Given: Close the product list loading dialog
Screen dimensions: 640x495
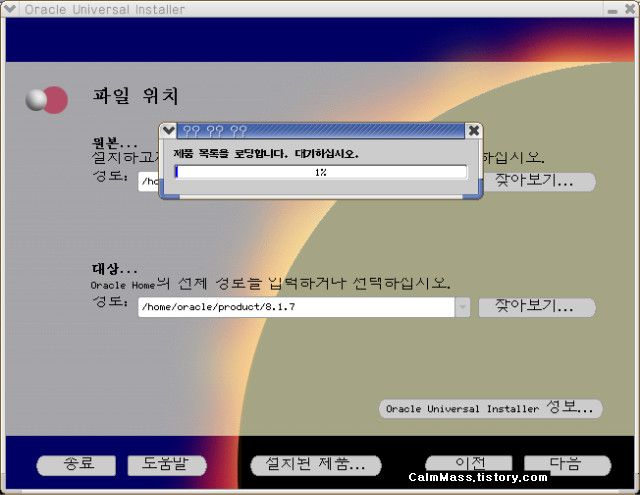Looking at the screenshot, I should pyautogui.click(x=473, y=131).
